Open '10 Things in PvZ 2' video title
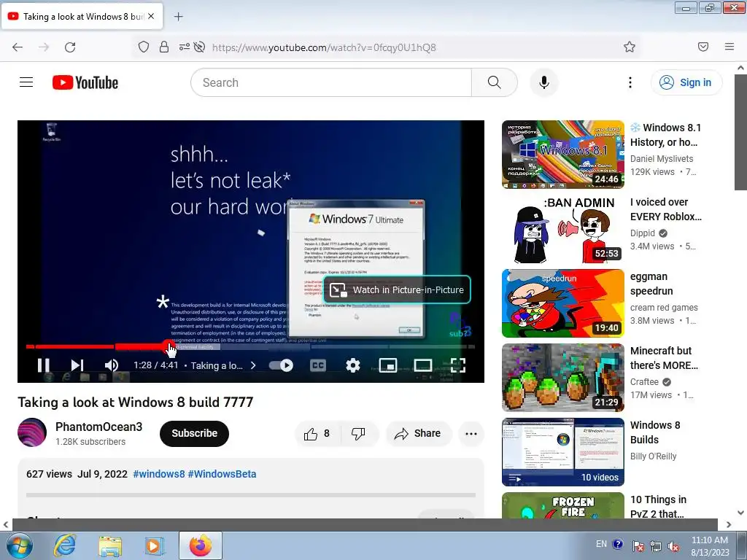747x560 pixels. tap(659, 506)
